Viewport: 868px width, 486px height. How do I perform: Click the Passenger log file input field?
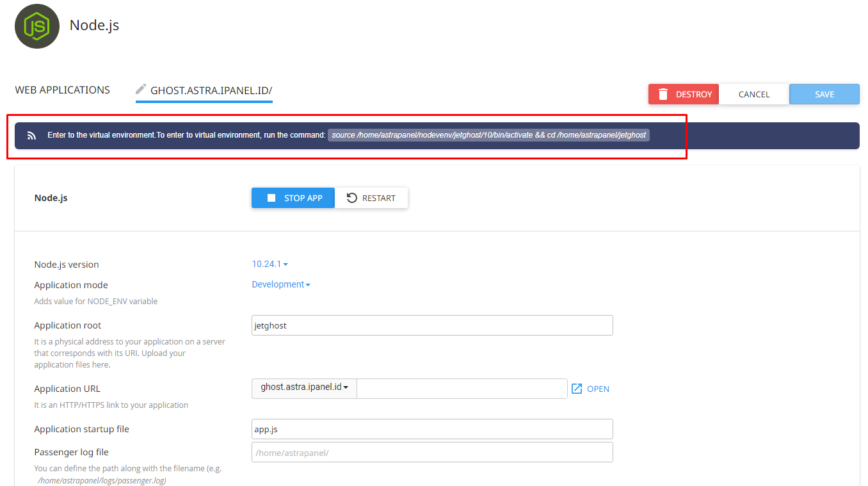(432, 452)
